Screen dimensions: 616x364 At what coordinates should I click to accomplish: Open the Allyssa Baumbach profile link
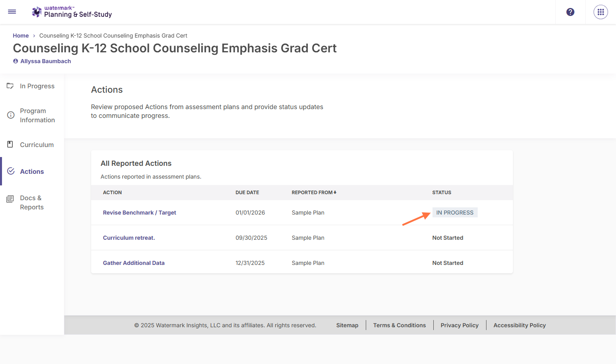pyautogui.click(x=46, y=61)
